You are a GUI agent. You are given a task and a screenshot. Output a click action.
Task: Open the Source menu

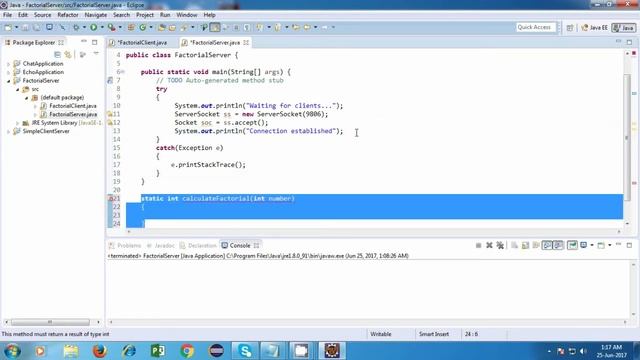pyautogui.click(x=42, y=15)
